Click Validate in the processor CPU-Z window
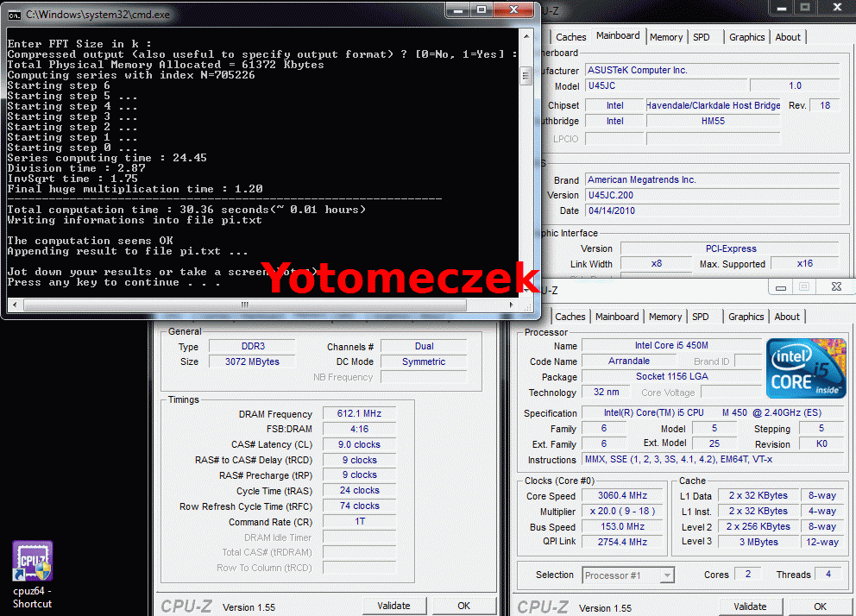The width and height of the screenshot is (856, 616). (750, 607)
